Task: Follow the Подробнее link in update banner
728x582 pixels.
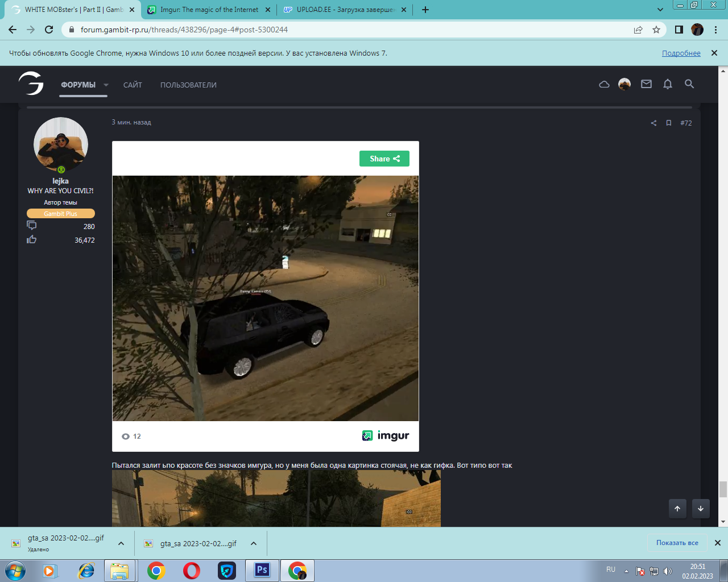Action: click(681, 53)
